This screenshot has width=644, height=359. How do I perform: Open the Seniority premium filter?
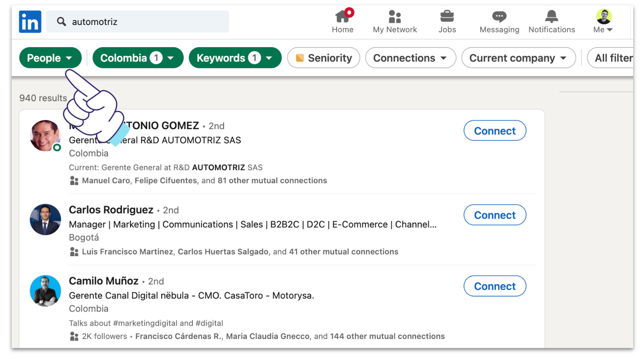pos(324,58)
